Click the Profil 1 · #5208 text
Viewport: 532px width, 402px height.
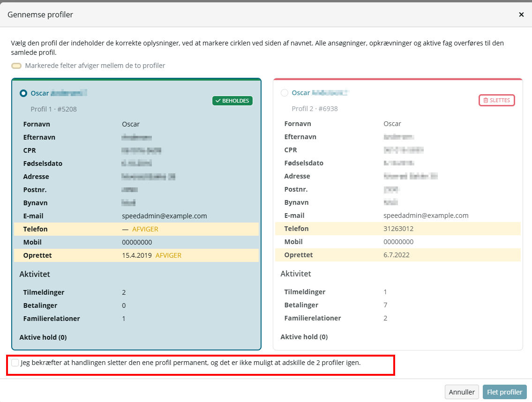point(53,109)
